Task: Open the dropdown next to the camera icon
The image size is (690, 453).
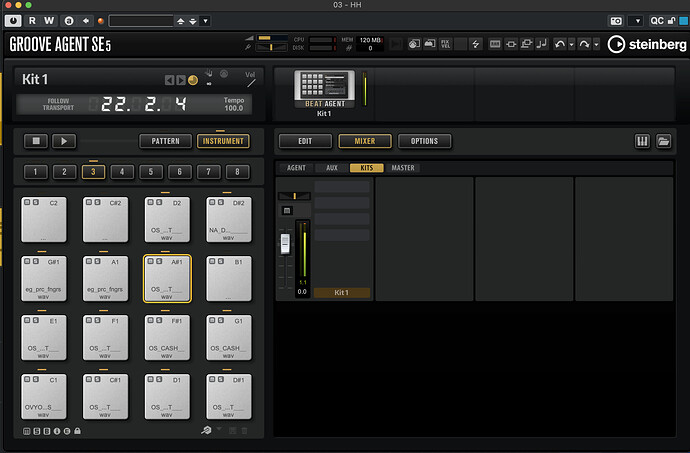Action: pos(637,21)
